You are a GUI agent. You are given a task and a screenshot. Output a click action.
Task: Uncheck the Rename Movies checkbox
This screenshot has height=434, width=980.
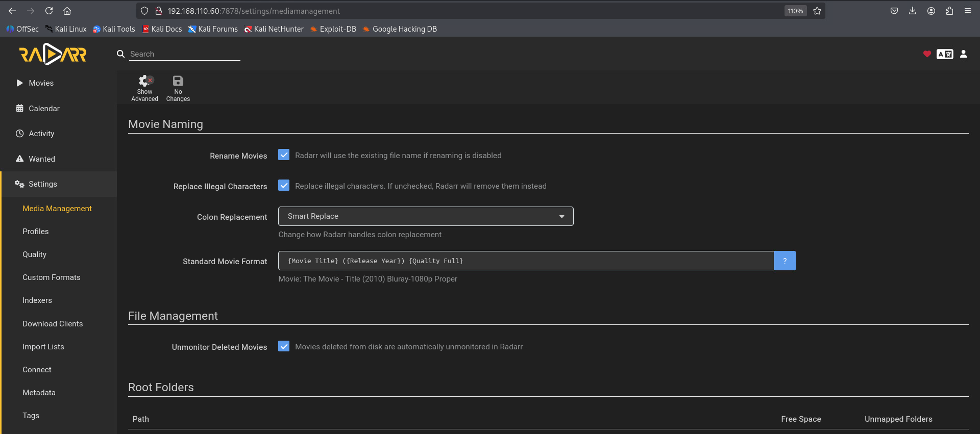click(284, 155)
